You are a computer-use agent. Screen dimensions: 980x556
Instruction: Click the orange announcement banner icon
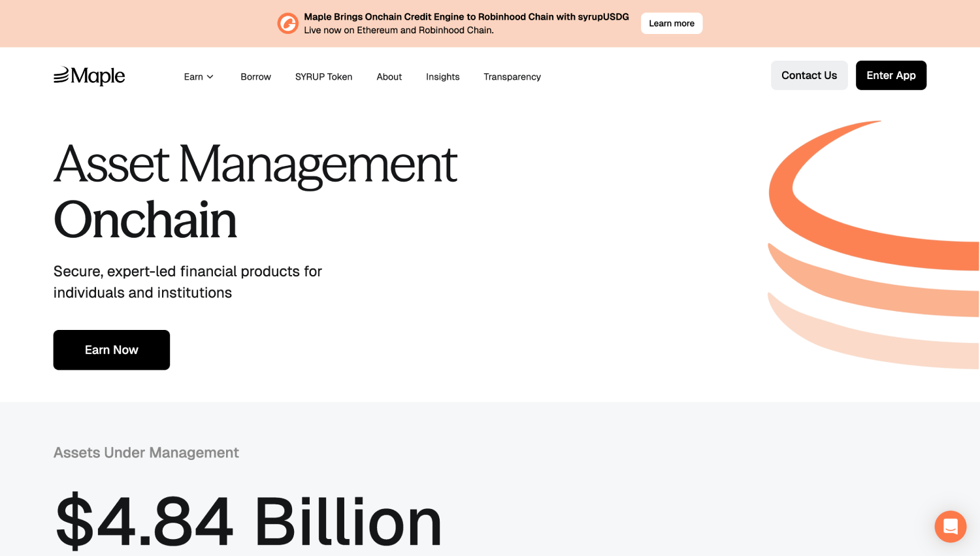pos(287,24)
